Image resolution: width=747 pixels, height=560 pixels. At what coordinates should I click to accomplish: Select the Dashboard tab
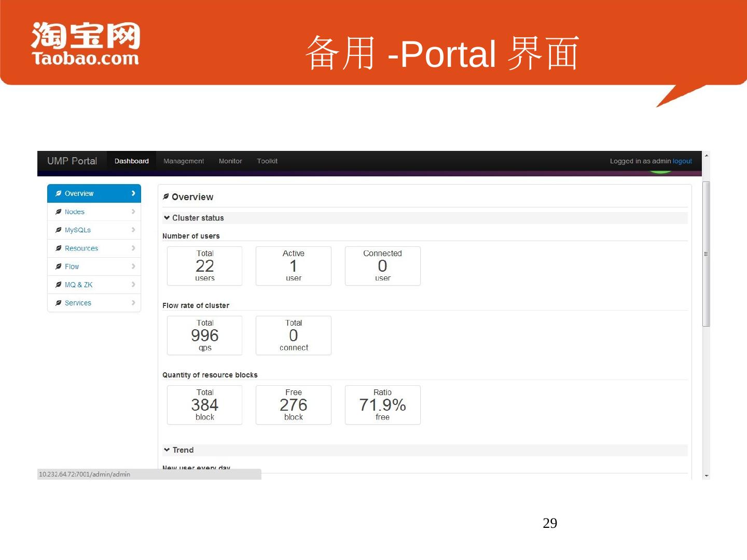coord(132,161)
